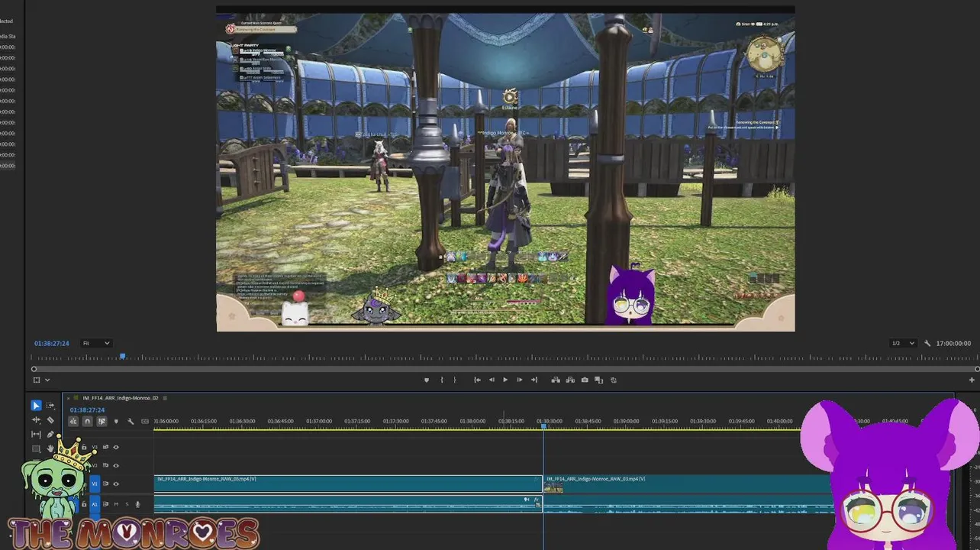Step back one frame
Image resolution: width=980 pixels, height=550 pixels.
pos(492,380)
